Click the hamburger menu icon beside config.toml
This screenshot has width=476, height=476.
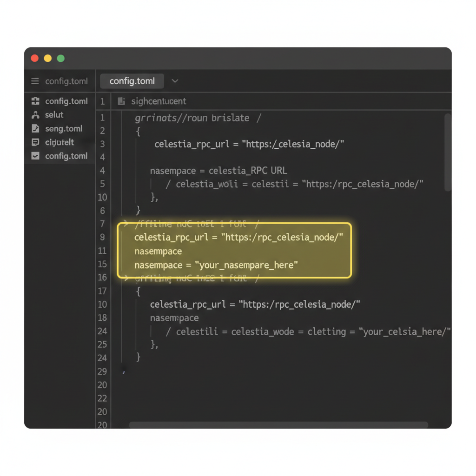click(x=34, y=81)
